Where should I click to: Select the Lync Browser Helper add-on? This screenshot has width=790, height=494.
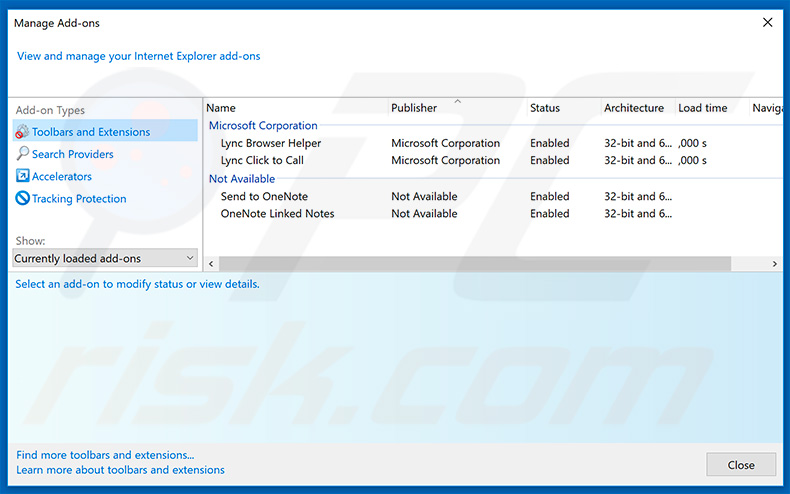pos(271,143)
